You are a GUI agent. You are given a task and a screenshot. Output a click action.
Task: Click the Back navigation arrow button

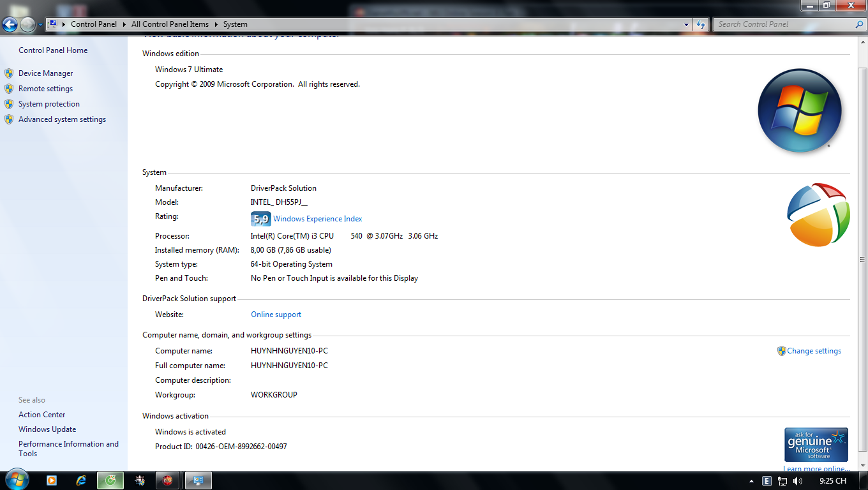[10, 25]
